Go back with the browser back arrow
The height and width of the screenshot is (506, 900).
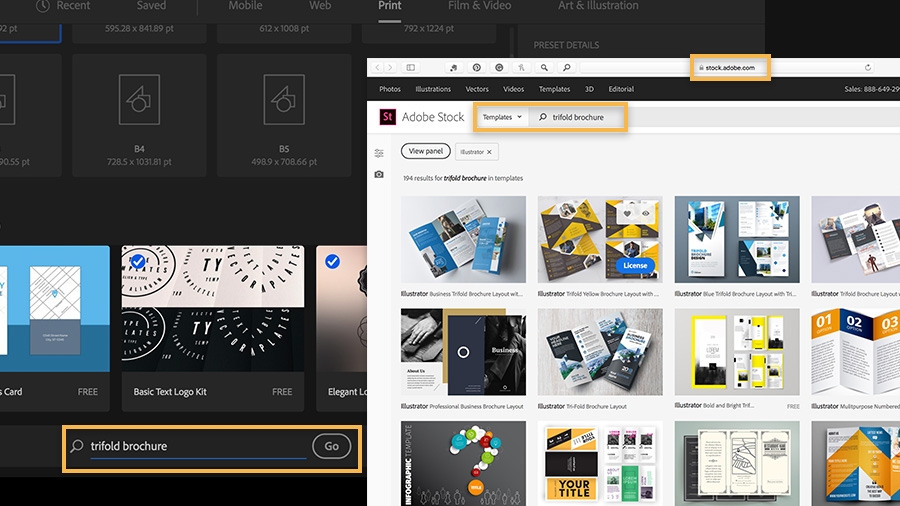377,68
